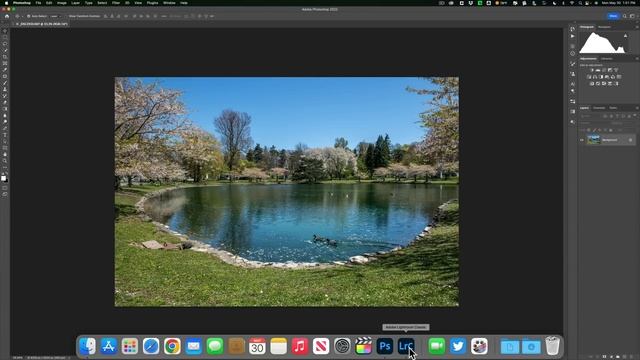The width and height of the screenshot is (640, 360).
Task: Select the Hand tool
Action: [5, 154]
